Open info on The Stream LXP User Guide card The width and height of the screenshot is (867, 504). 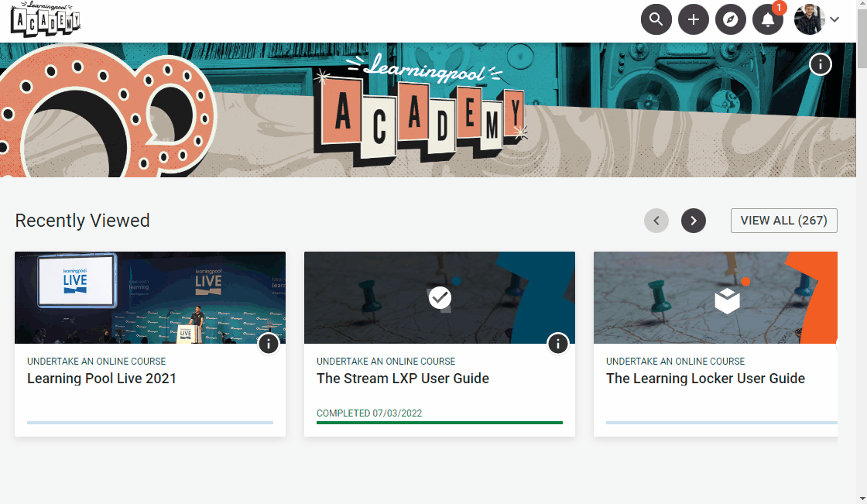558,343
